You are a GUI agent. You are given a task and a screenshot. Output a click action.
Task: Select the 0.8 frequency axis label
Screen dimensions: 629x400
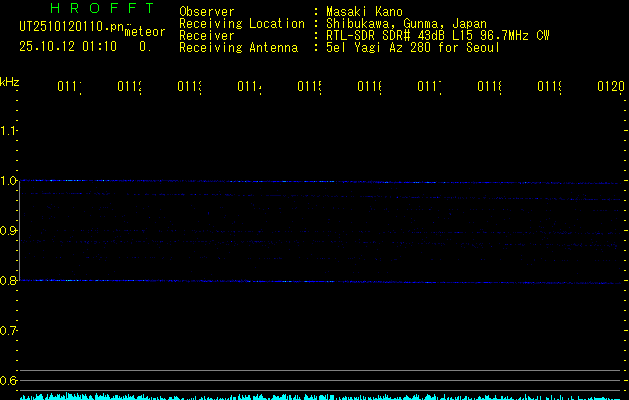9,281
